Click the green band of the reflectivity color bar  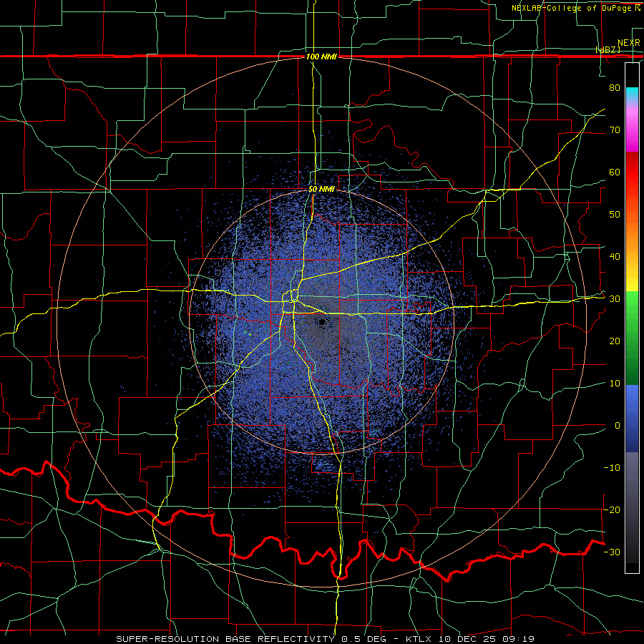632,338
